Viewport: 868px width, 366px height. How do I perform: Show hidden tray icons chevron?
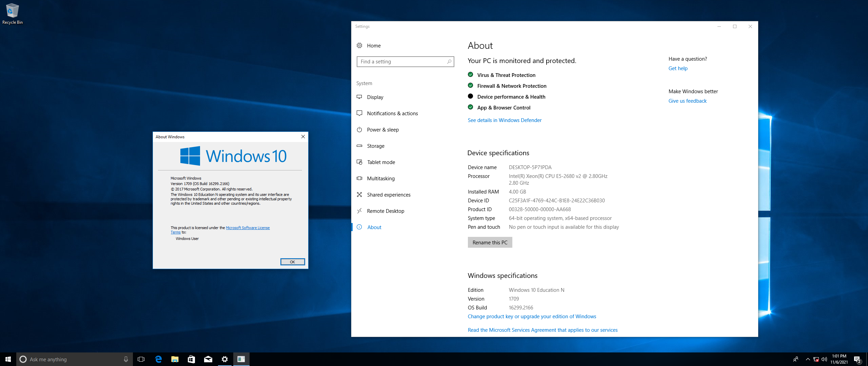point(808,359)
